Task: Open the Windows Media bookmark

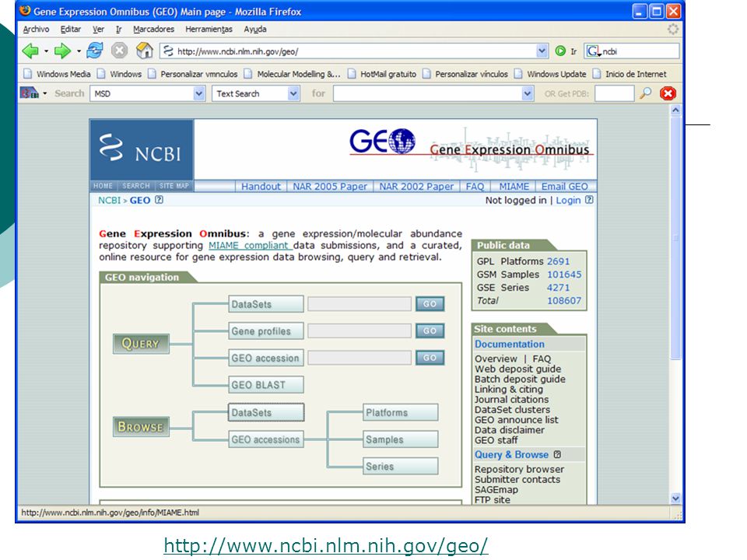Action: [57, 74]
